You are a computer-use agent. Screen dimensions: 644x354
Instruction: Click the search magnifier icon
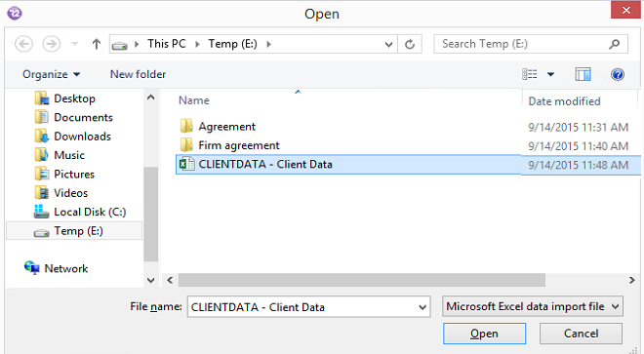pos(615,44)
